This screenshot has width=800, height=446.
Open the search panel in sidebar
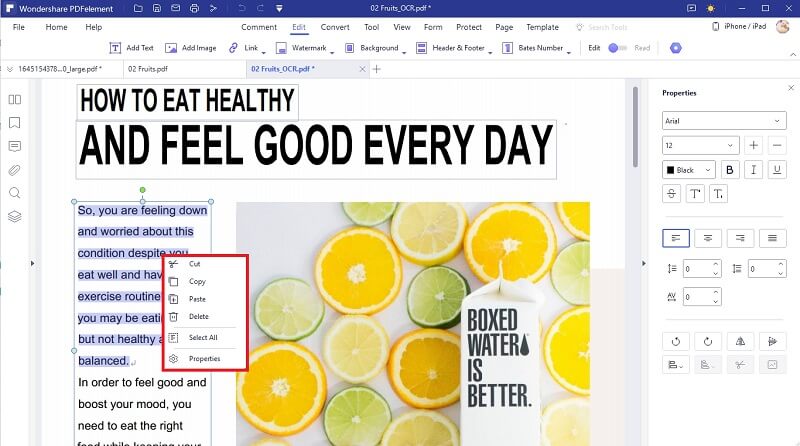(15, 193)
